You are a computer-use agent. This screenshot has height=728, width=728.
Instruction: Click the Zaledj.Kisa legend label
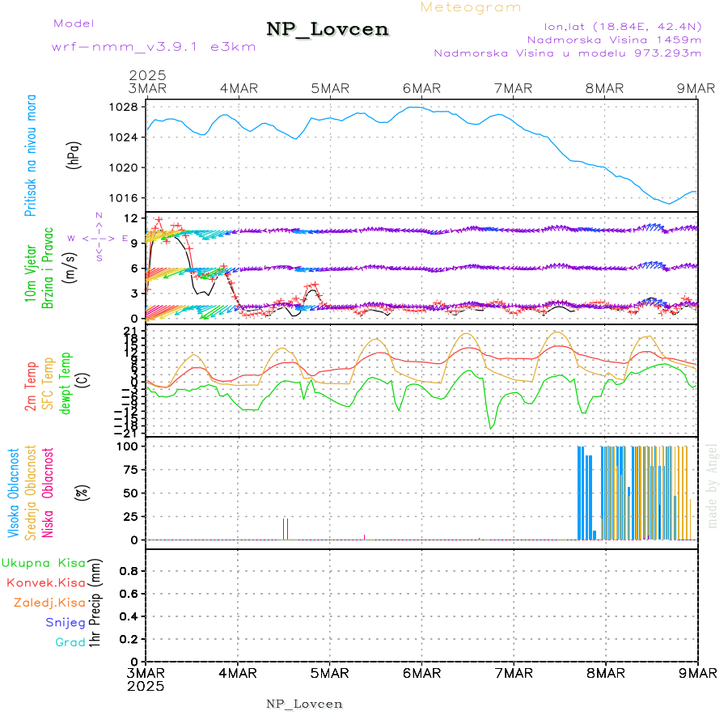(49, 603)
